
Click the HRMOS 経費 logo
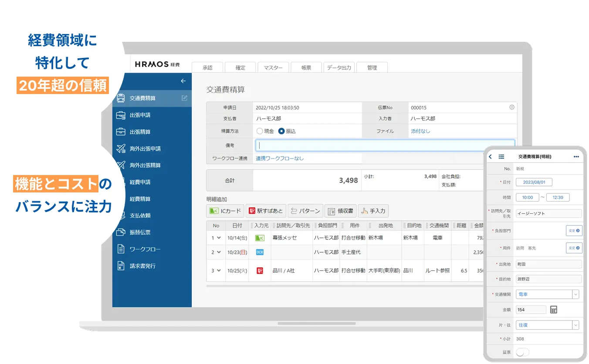pyautogui.click(x=157, y=64)
